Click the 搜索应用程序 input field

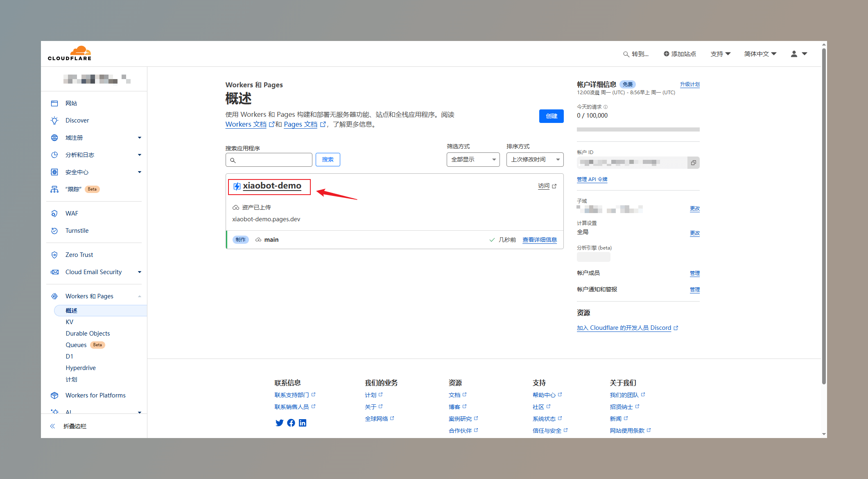point(269,160)
